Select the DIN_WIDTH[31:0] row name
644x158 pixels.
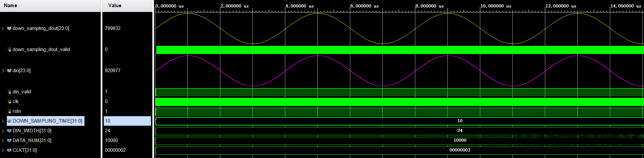[32, 131]
